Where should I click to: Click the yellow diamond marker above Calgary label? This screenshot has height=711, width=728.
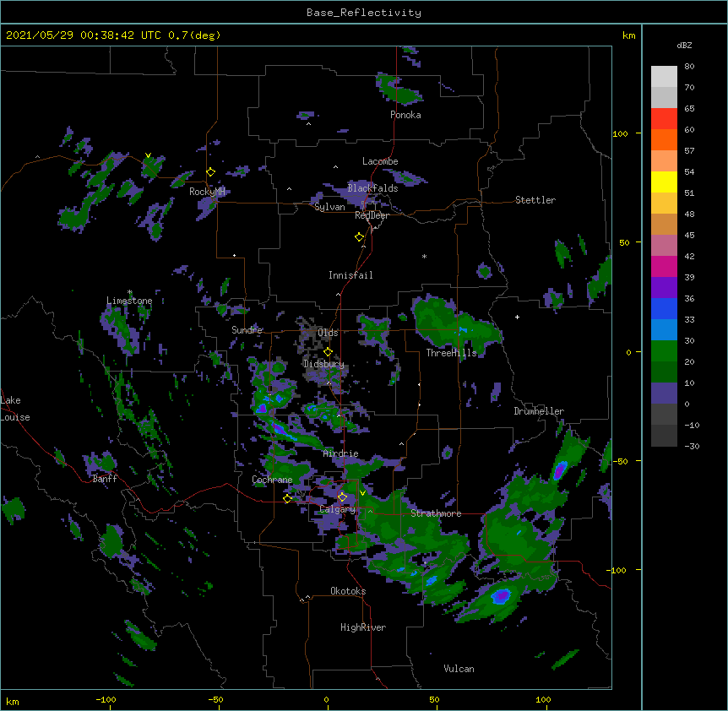pyautogui.click(x=342, y=497)
